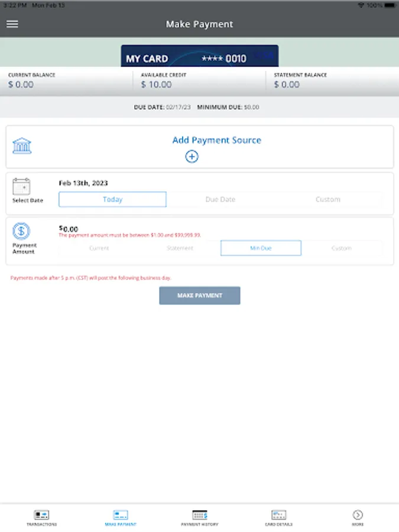399x532 pixels.
Task: Choose Statement payment amount
Action: [180, 248]
